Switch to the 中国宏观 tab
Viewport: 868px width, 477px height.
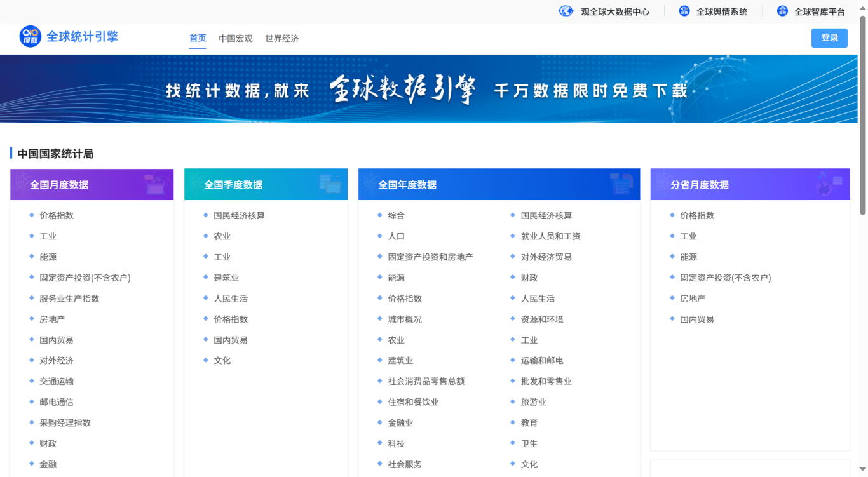coord(236,39)
